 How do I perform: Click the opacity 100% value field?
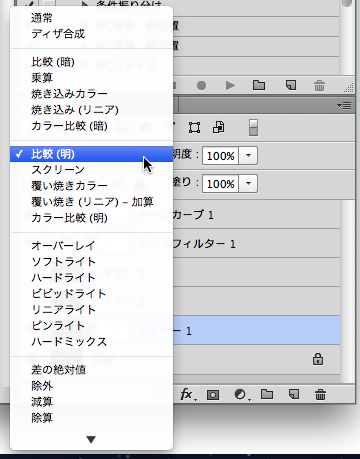220,156
